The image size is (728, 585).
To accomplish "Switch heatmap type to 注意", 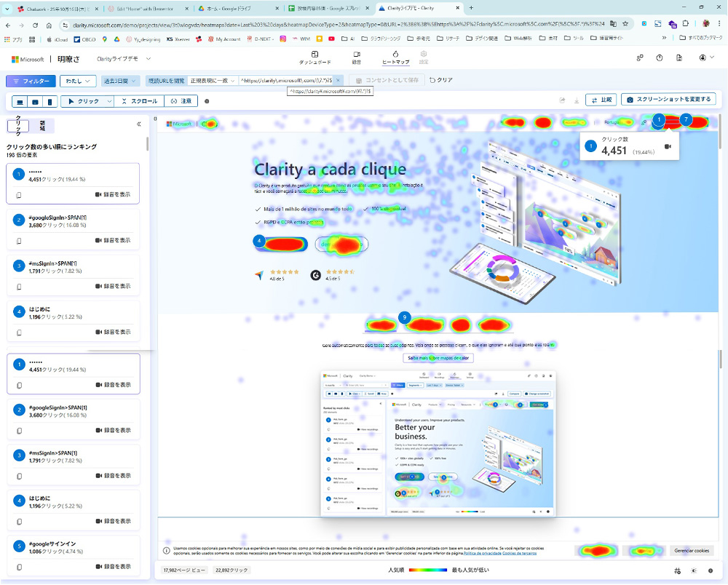I will point(181,102).
